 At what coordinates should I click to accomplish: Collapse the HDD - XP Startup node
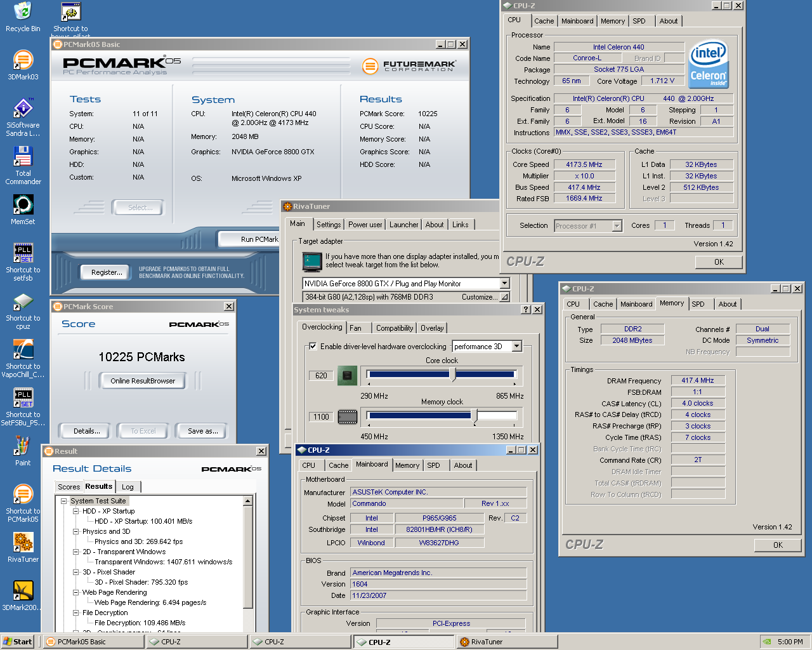click(x=75, y=511)
